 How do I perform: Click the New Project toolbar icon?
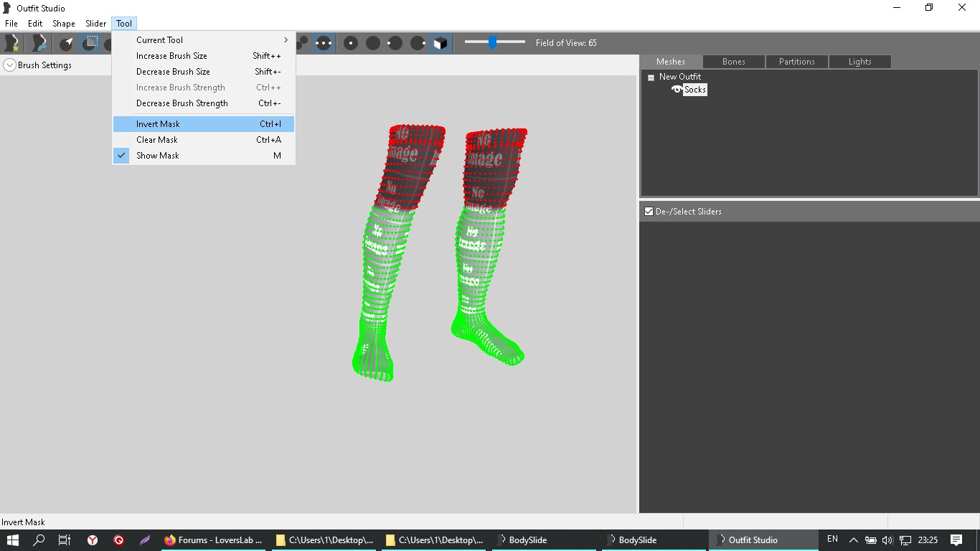click(x=11, y=43)
